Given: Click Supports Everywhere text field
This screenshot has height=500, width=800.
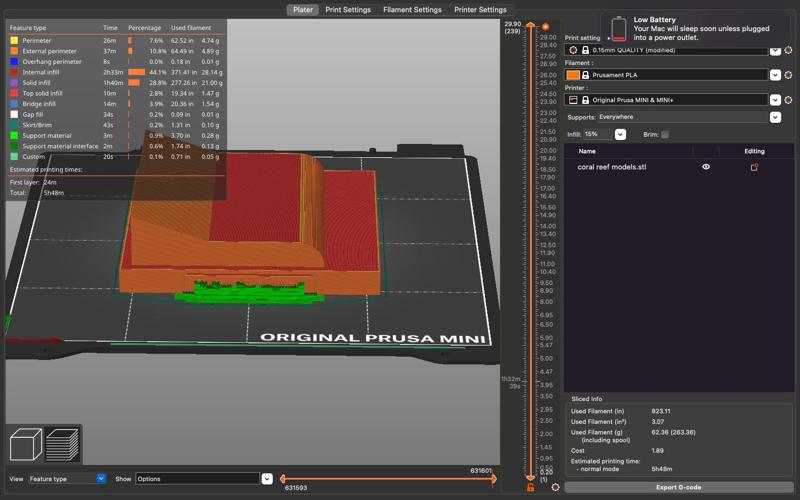Looking at the screenshot, I should 683,117.
